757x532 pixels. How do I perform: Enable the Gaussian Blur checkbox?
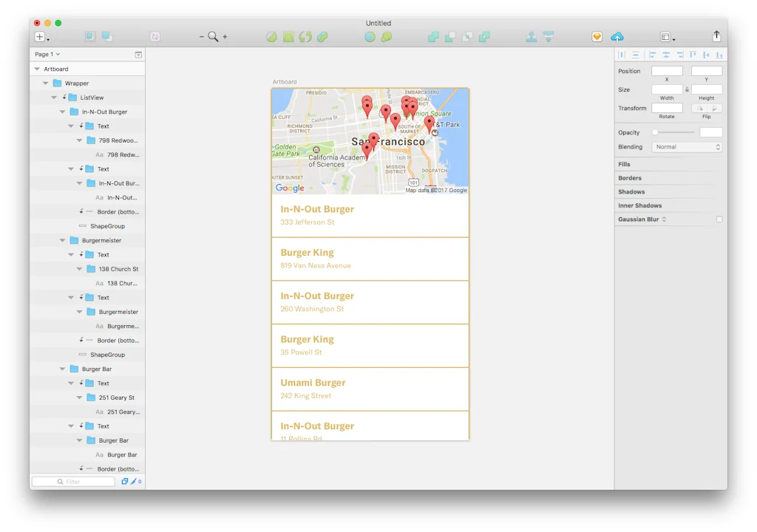point(719,219)
